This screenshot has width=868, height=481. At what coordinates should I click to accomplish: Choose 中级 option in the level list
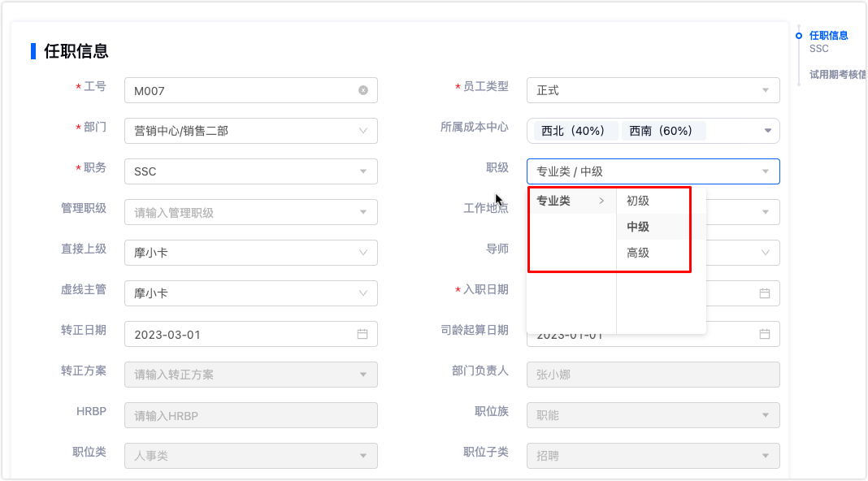pos(638,227)
